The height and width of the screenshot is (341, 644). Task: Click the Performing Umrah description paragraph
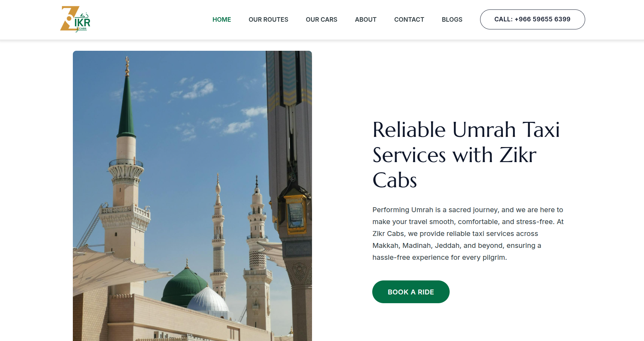point(468,234)
